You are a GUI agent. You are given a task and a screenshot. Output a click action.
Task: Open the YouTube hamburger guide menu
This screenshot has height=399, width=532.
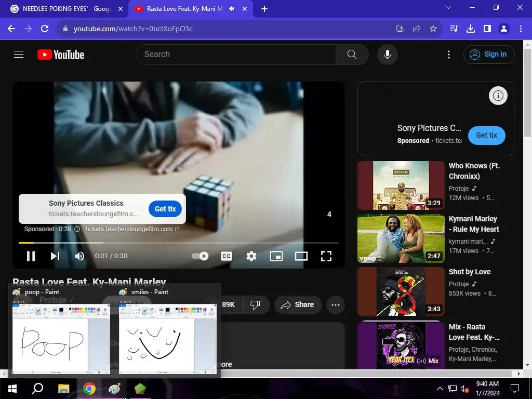pyautogui.click(x=19, y=54)
